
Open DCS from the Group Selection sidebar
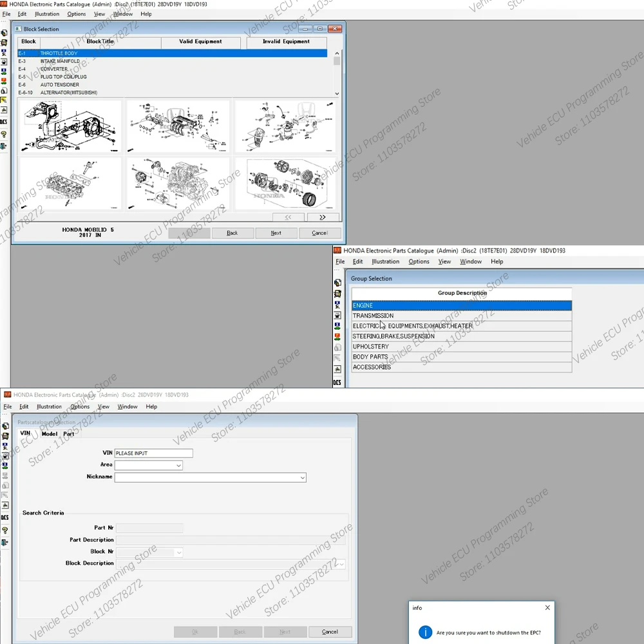337,383
